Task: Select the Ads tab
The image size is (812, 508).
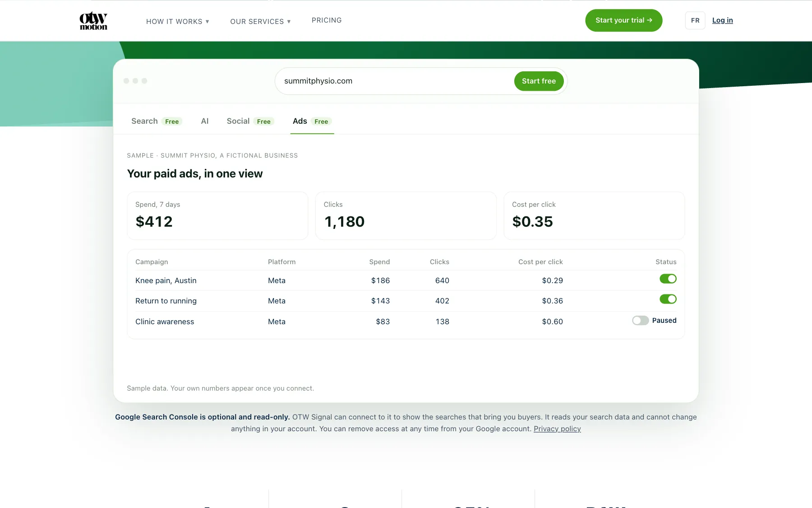Action: coord(312,121)
